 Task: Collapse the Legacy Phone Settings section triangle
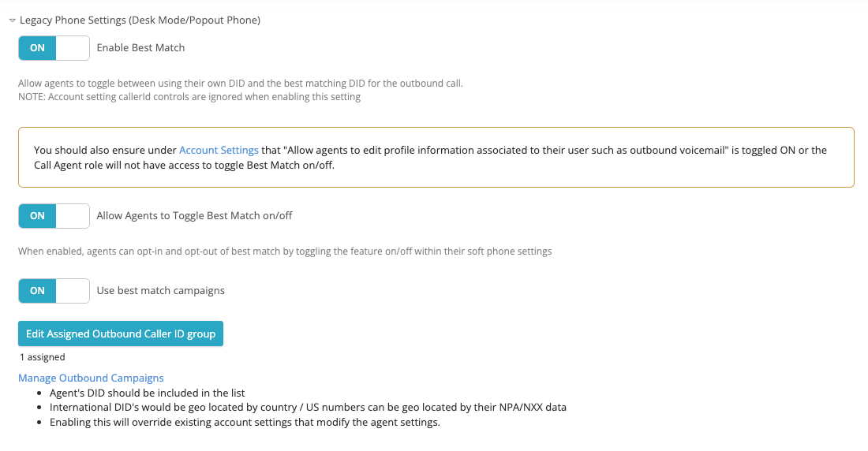tap(13, 20)
